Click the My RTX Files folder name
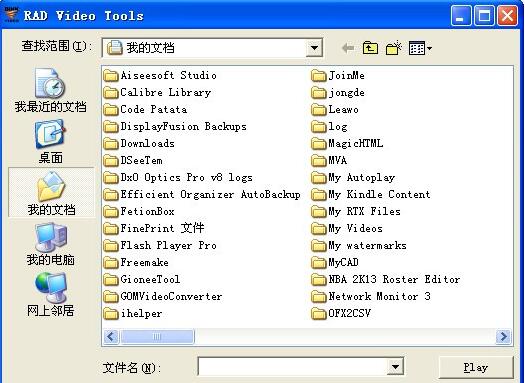 (364, 212)
